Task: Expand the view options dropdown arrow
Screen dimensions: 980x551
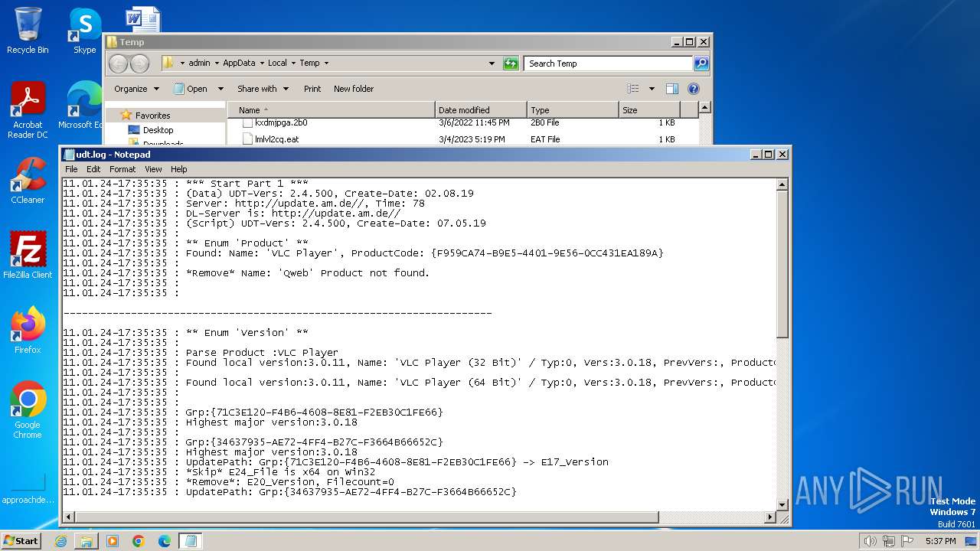Action: [x=652, y=89]
